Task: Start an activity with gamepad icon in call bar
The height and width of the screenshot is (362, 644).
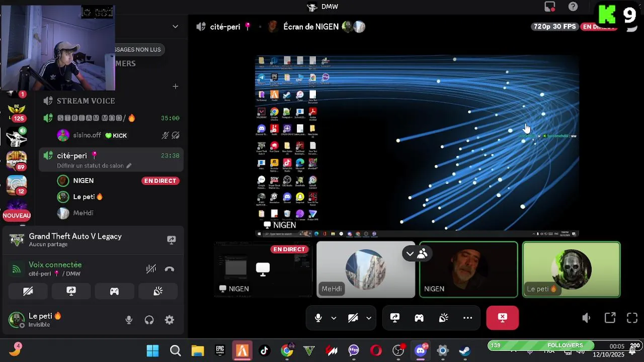Action: point(419,318)
